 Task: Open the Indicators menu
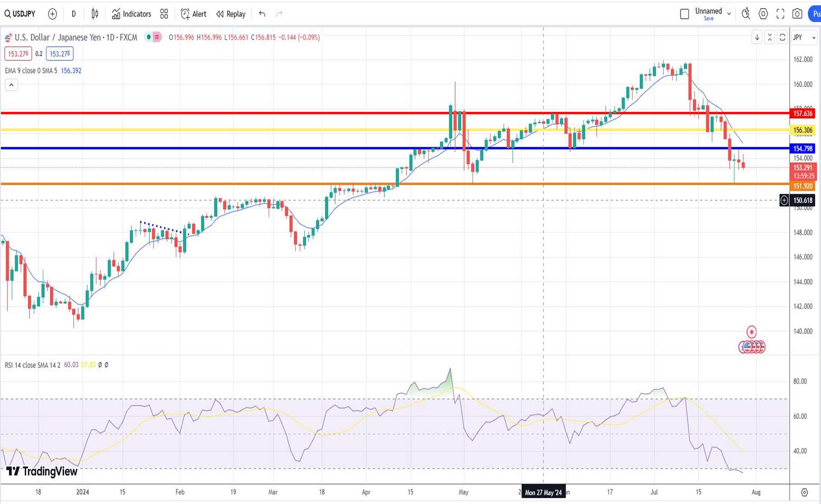131,14
